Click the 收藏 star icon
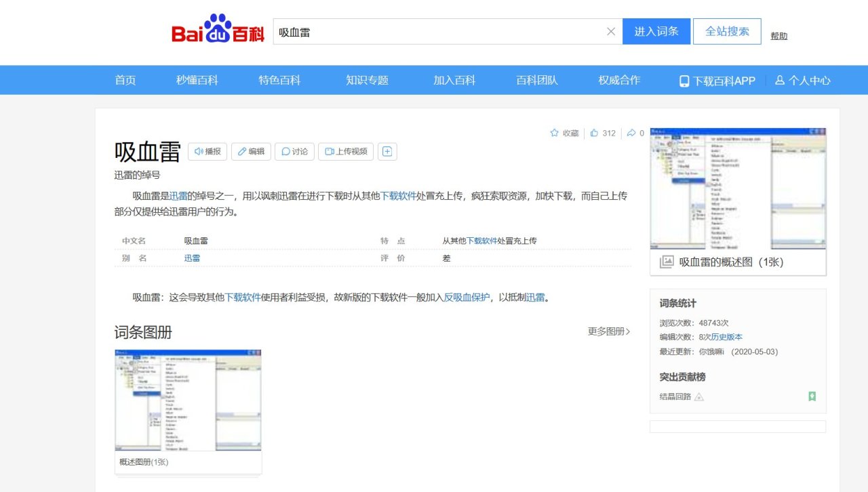 tap(554, 133)
